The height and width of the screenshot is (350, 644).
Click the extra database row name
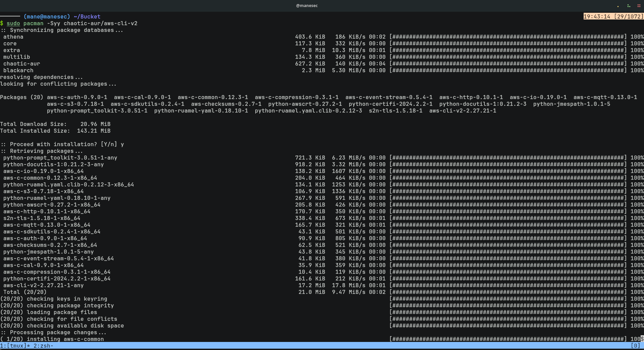[11, 50]
